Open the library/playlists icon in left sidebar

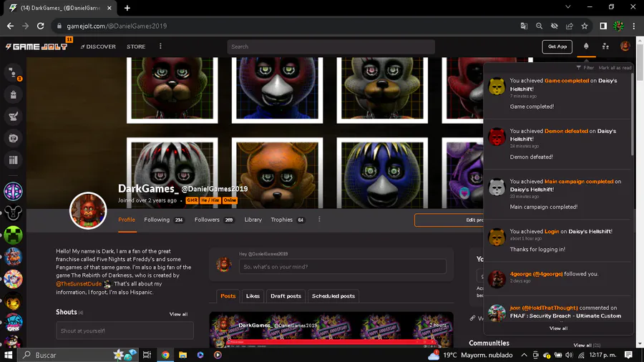coord(13,160)
